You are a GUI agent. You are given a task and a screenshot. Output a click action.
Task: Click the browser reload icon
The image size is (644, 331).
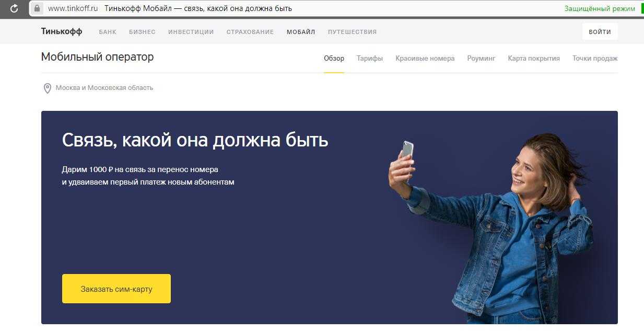click(x=15, y=8)
